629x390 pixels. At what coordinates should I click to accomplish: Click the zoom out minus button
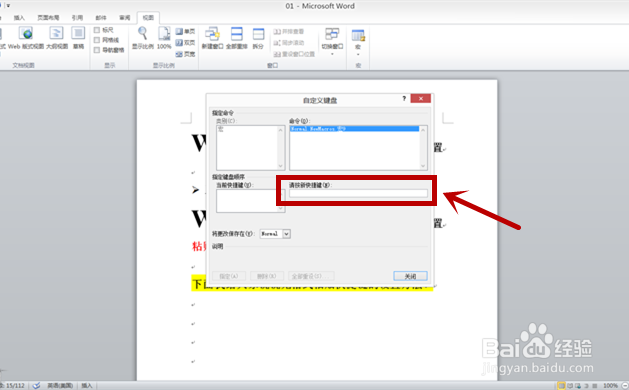[x=625, y=386]
